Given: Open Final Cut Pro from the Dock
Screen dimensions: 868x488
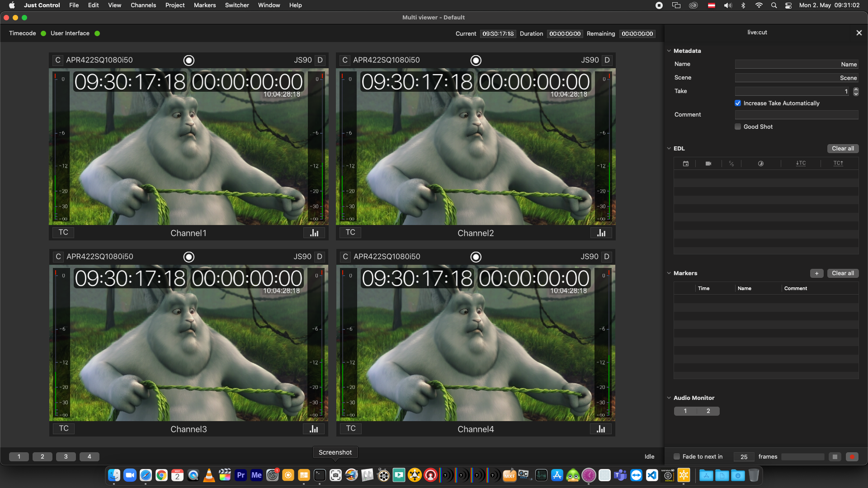Looking at the screenshot, I should coord(225,475).
